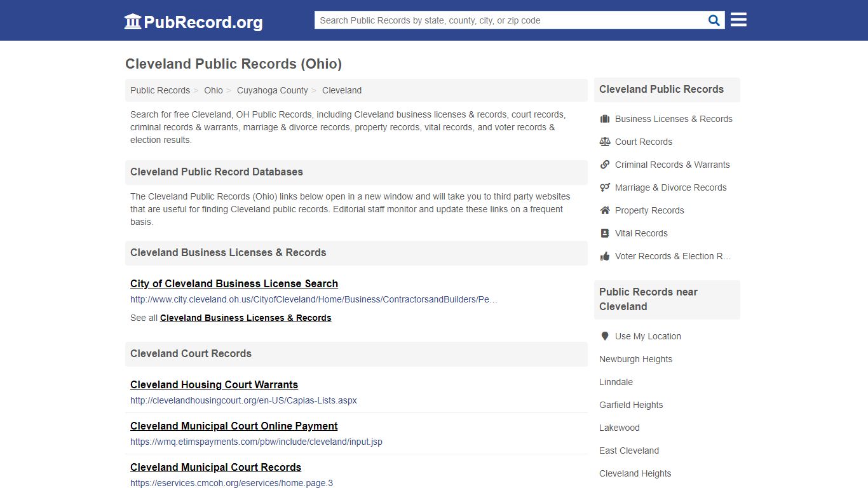Click the PubRecord.org building logo icon
868x488 pixels.
pos(133,22)
